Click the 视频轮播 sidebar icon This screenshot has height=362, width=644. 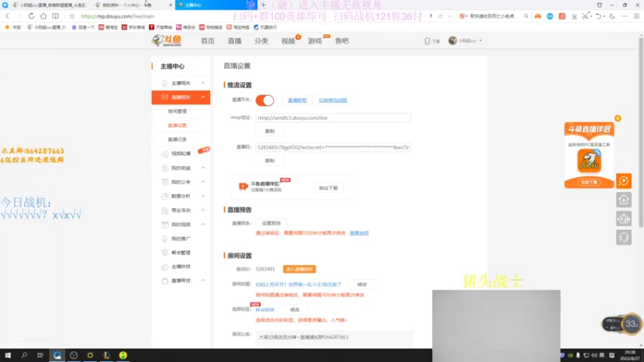tap(165, 154)
